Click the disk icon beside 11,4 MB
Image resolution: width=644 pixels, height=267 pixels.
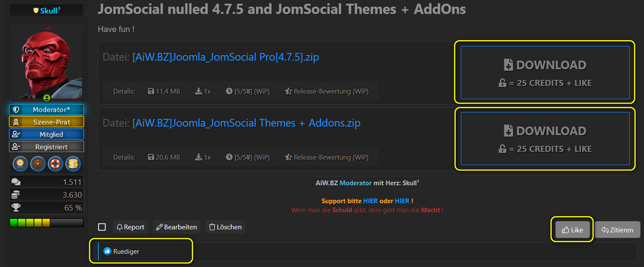coord(151,92)
